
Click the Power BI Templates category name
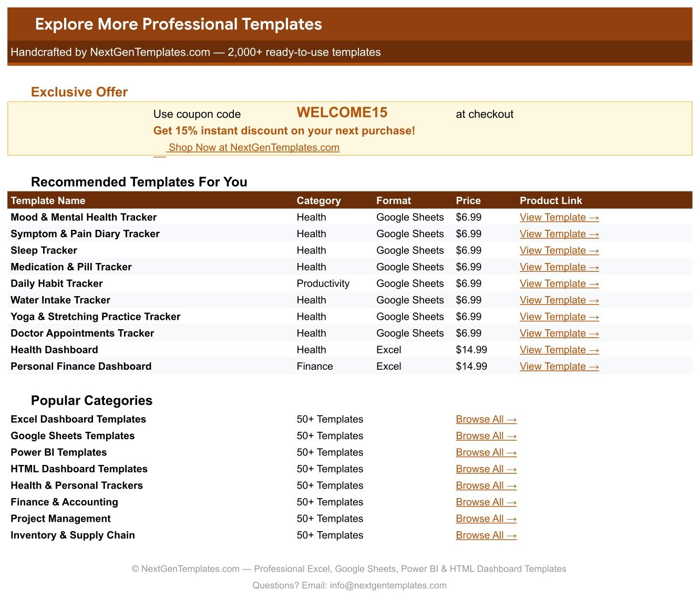[x=59, y=452]
